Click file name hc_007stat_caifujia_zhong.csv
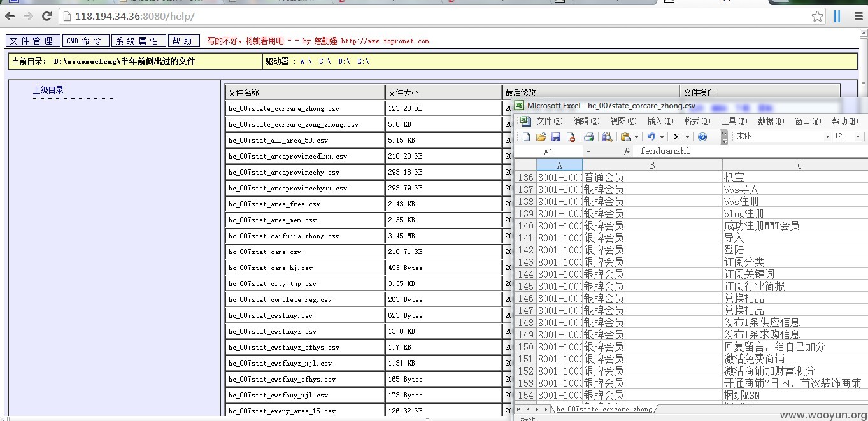Image resolution: width=868 pixels, height=421 pixels. [x=284, y=236]
